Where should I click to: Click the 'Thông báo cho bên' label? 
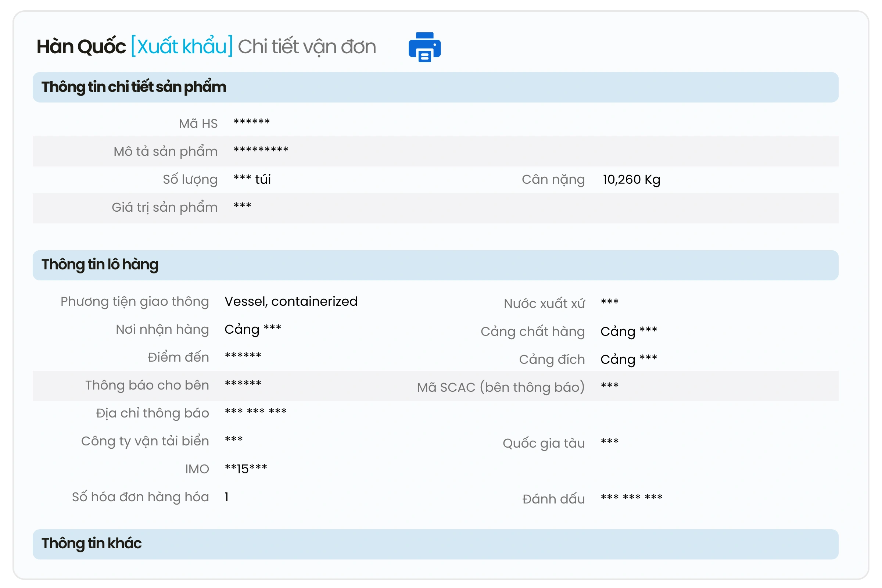click(147, 385)
